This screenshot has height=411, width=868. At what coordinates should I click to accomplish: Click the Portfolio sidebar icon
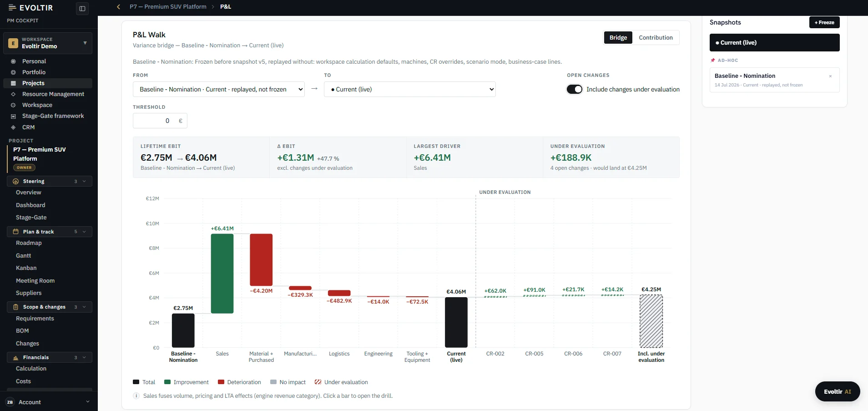pyautogui.click(x=13, y=72)
